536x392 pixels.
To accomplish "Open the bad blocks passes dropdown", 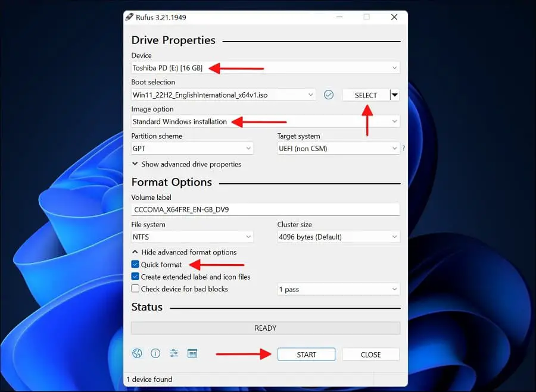I will (338, 289).
